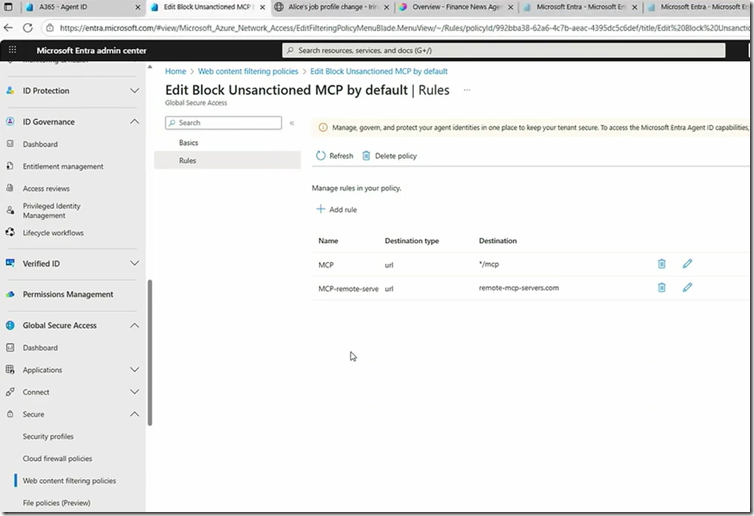The image size is (754, 516).
Task: Click the Search resources, services, and docs box
Action: coord(503,50)
